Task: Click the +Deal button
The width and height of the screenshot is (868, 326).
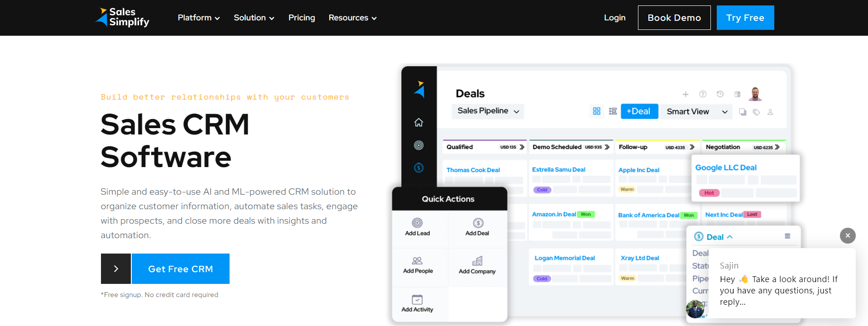Action: pos(639,111)
